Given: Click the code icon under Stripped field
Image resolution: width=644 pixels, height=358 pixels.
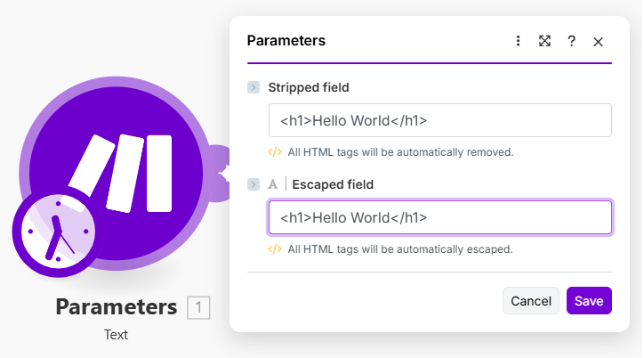Looking at the screenshot, I should 275,152.
